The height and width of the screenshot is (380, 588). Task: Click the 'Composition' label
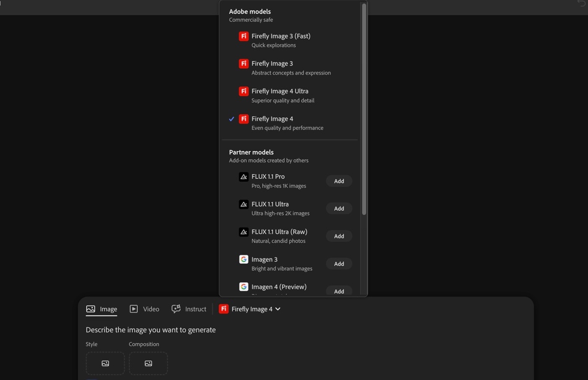coord(144,344)
